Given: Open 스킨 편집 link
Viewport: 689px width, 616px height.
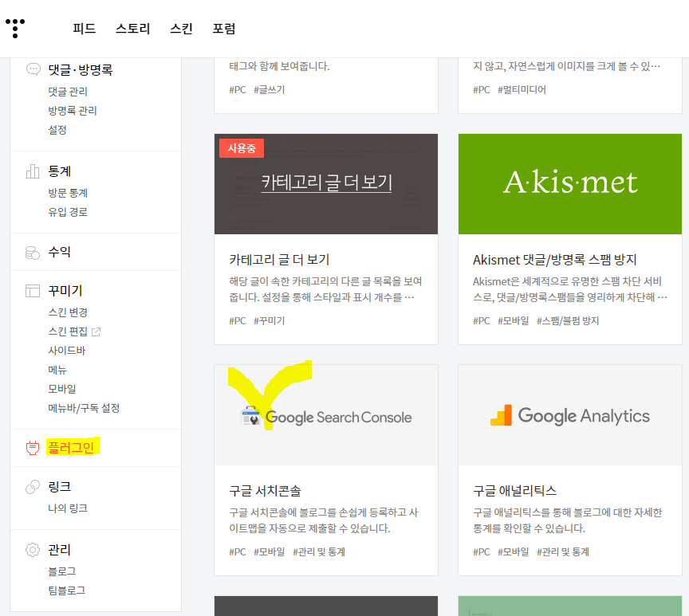Looking at the screenshot, I should tap(68, 332).
